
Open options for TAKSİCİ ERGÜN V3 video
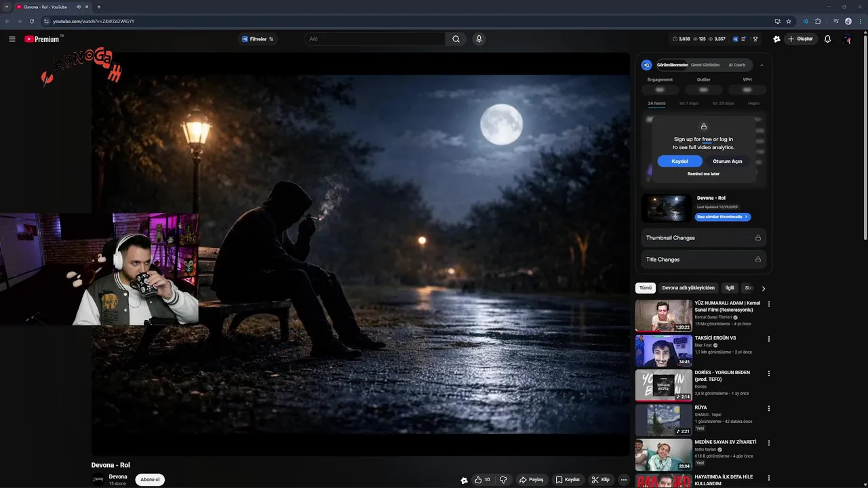768,339
